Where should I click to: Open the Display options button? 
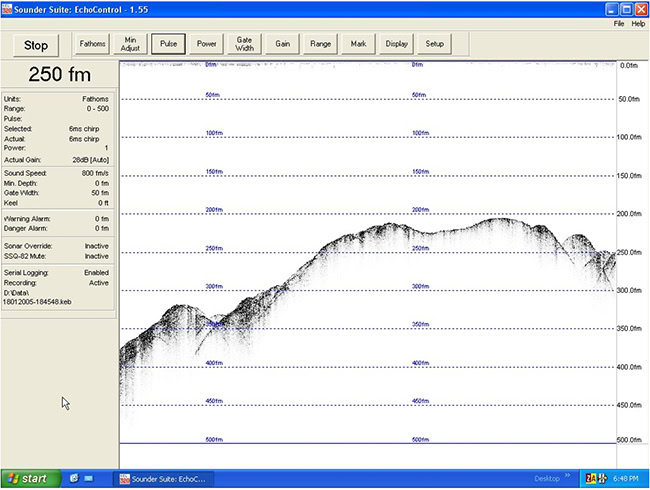click(397, 44)
